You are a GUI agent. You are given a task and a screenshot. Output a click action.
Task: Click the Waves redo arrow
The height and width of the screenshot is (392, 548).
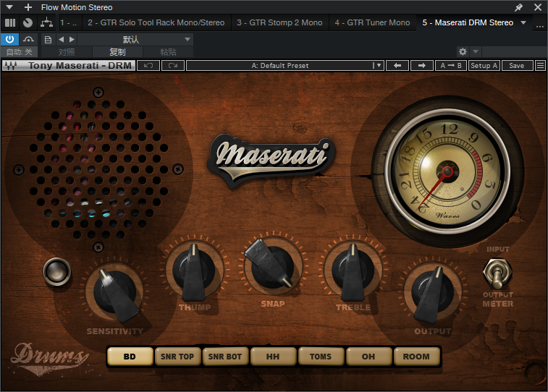tap(173, 66)
